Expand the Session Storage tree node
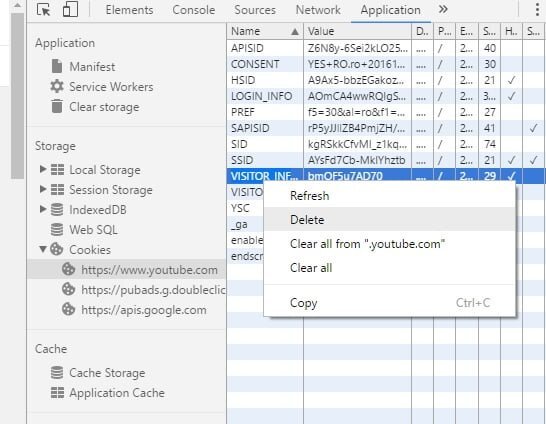The height and width of the screenshot is (424, 546). tap(43, 189)
